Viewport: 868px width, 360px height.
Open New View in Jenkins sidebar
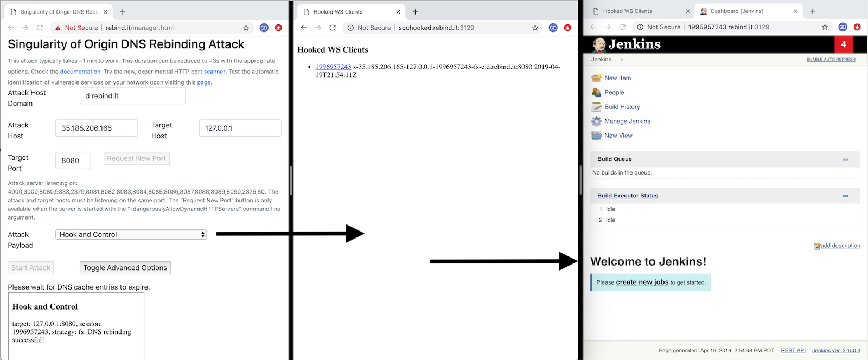click(x=618, y=136)
